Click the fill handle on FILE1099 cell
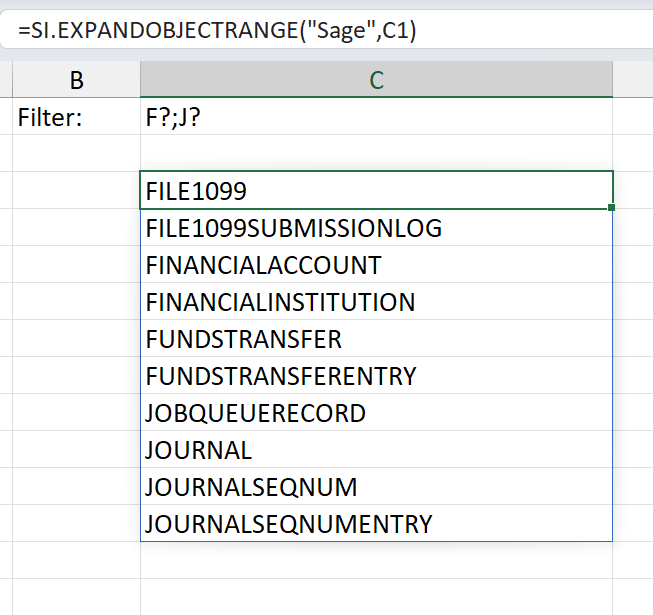 pos(611,207)
